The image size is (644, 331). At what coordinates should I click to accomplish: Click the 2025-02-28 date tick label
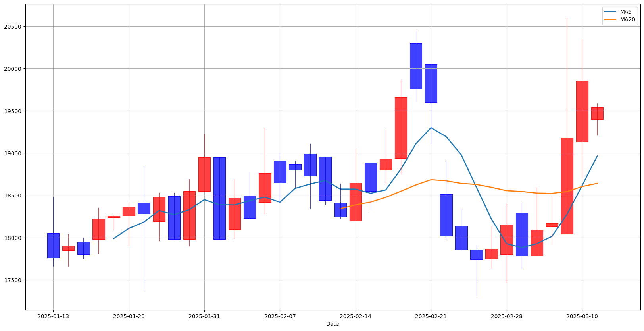pos(507,316)
